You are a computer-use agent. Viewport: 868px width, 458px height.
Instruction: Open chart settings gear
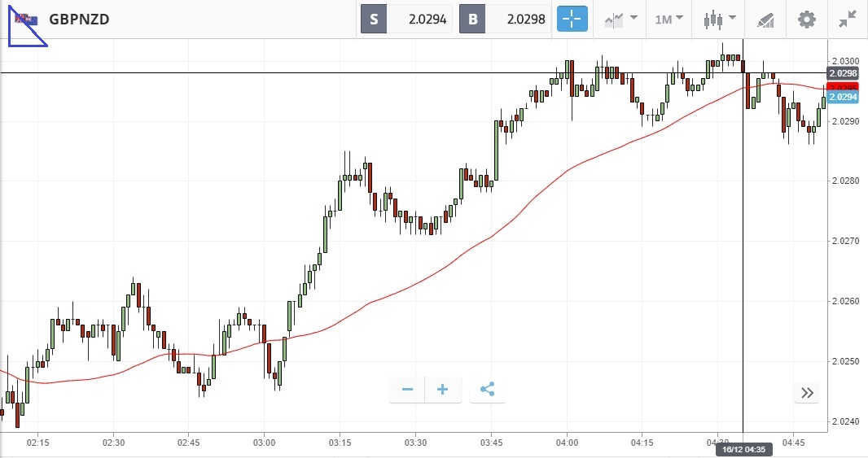point(806,19)
